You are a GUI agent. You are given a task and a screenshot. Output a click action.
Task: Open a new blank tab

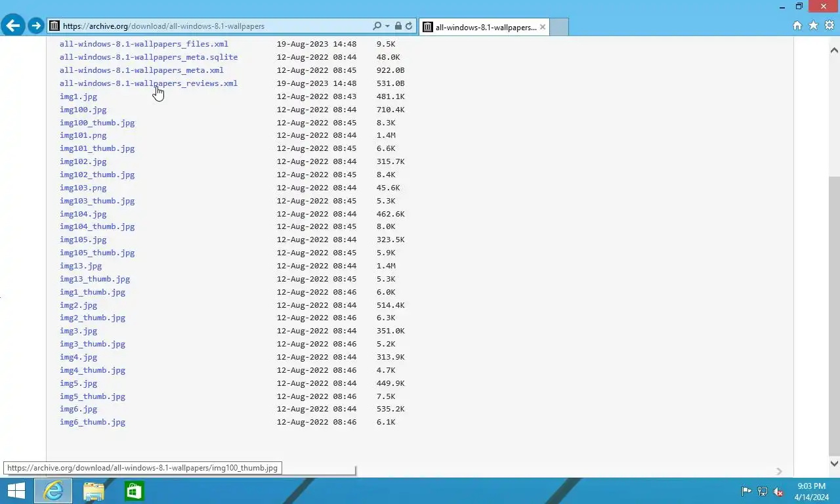pyautogui.click(x=558, y=27)
